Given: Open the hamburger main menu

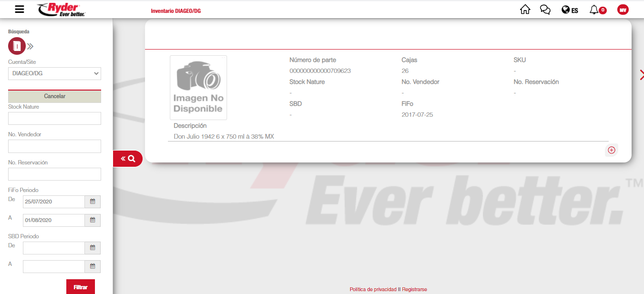Looking at the screenshot, I should [x=20, y=10].
